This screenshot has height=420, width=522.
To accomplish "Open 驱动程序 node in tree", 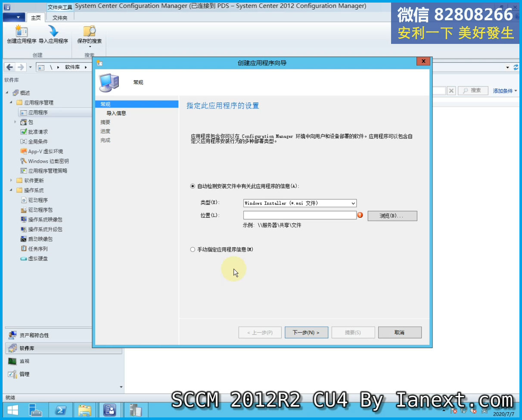I will (38, 200).
